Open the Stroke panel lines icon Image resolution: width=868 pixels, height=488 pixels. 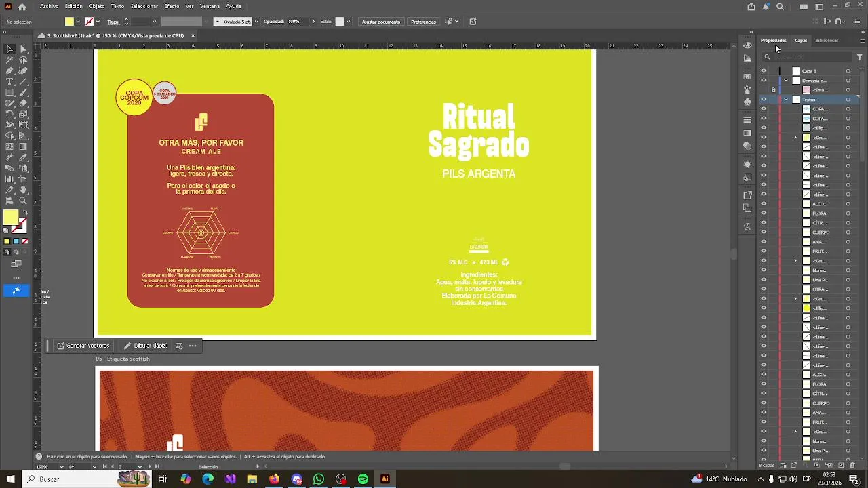[x=747, y=120]
